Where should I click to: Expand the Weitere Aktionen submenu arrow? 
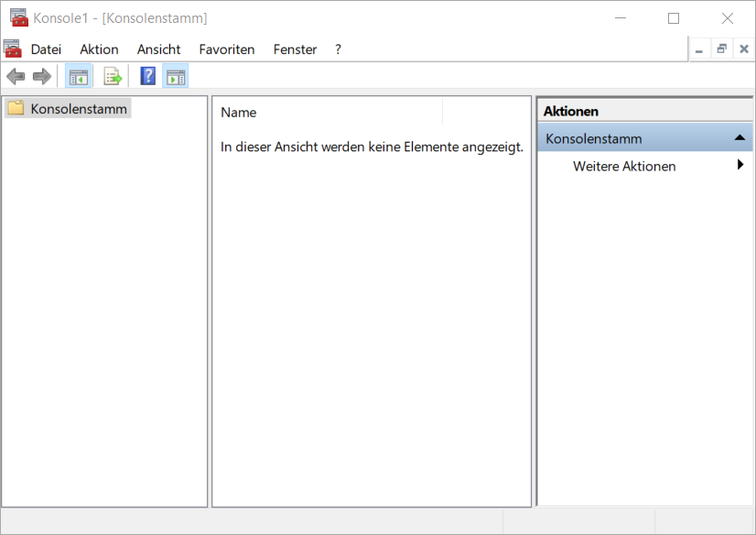pos(740,166)
